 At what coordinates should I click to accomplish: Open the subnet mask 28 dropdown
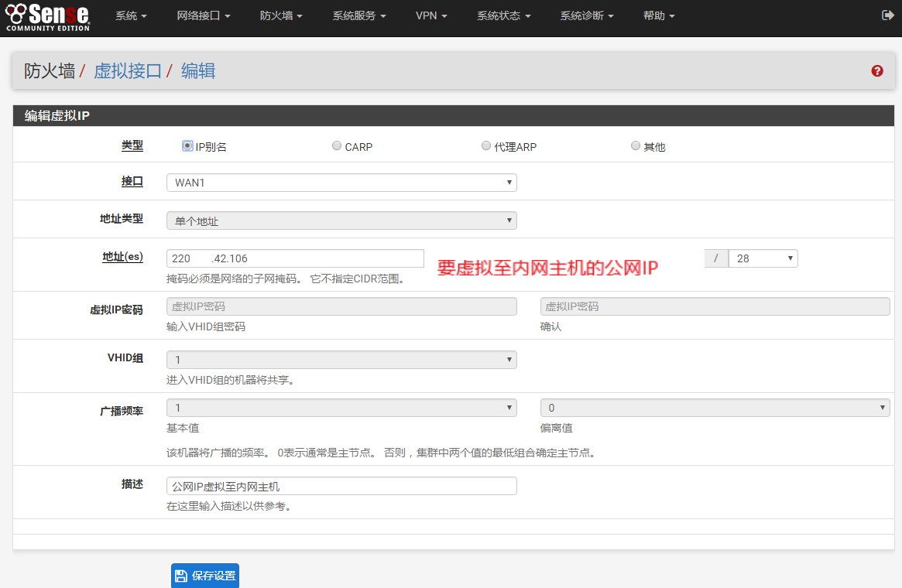[763, 258]
